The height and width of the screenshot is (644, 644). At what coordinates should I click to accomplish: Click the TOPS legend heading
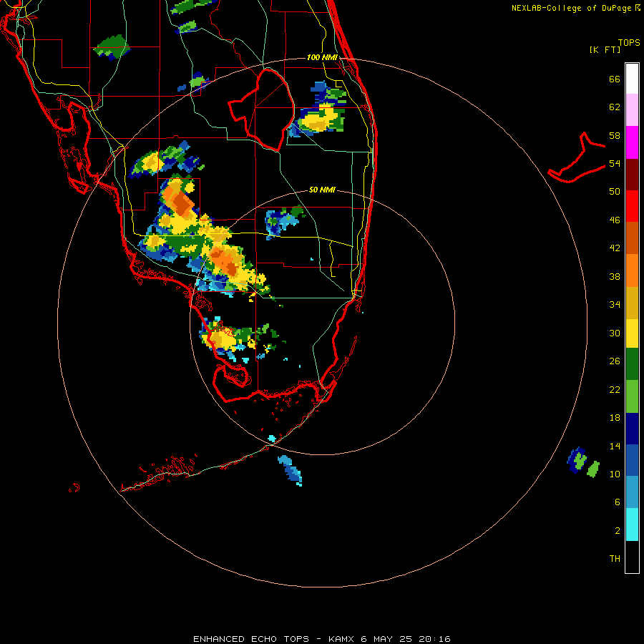[x=629, y=42]
